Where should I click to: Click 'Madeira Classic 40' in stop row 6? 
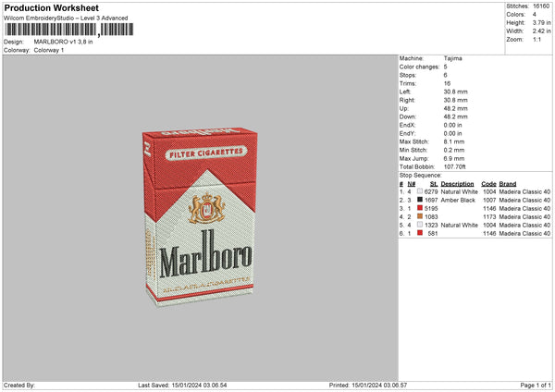tap(524, 234)
